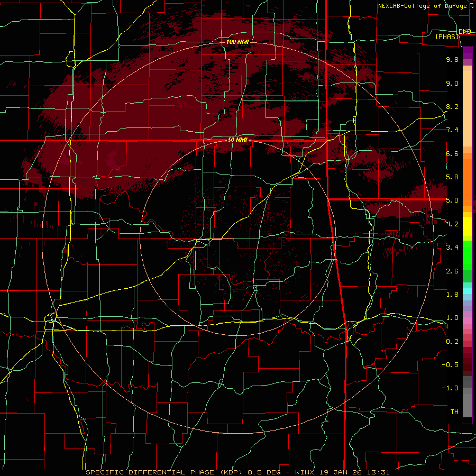This screenshot has width=476, height=476.
Task: Click the 6.6 scale value
Action: (x=452, y=153)
